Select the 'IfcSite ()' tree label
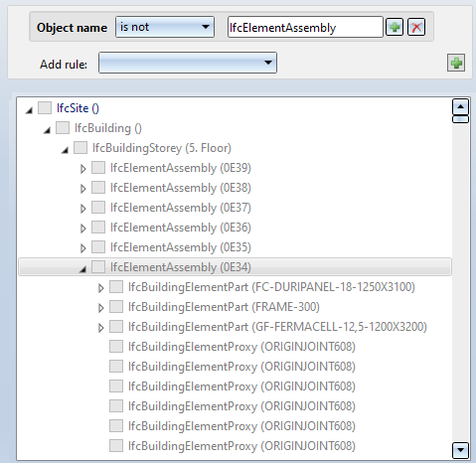Screen dimensions: 476x463 (78, 108)
